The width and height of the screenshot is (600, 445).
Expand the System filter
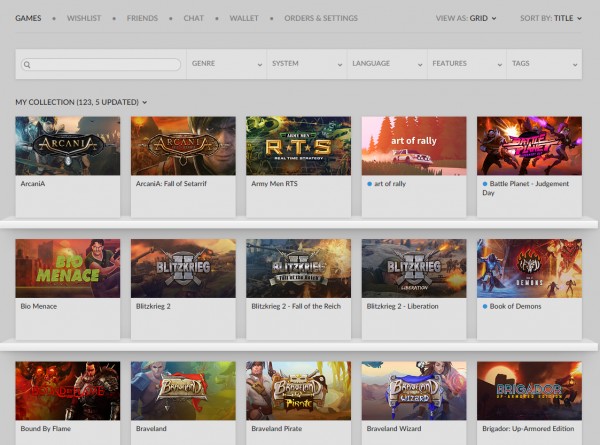point(307,64)
